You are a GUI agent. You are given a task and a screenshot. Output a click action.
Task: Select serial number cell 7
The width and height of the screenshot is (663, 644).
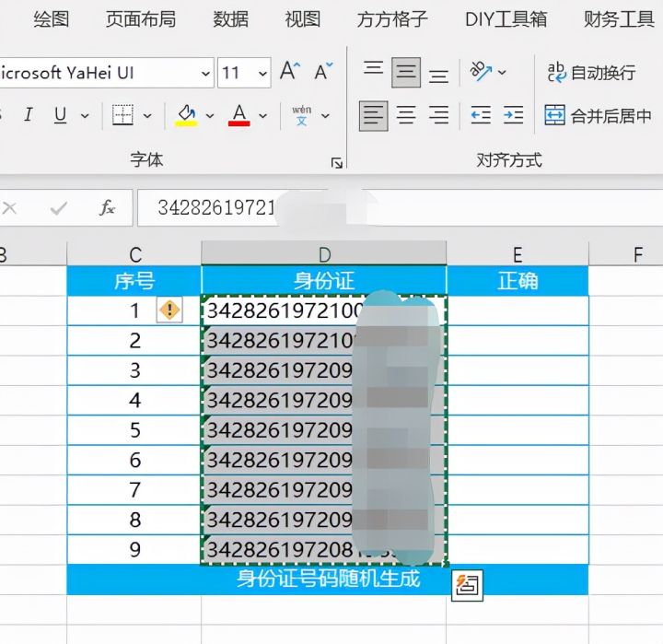[x=134, y=489]
